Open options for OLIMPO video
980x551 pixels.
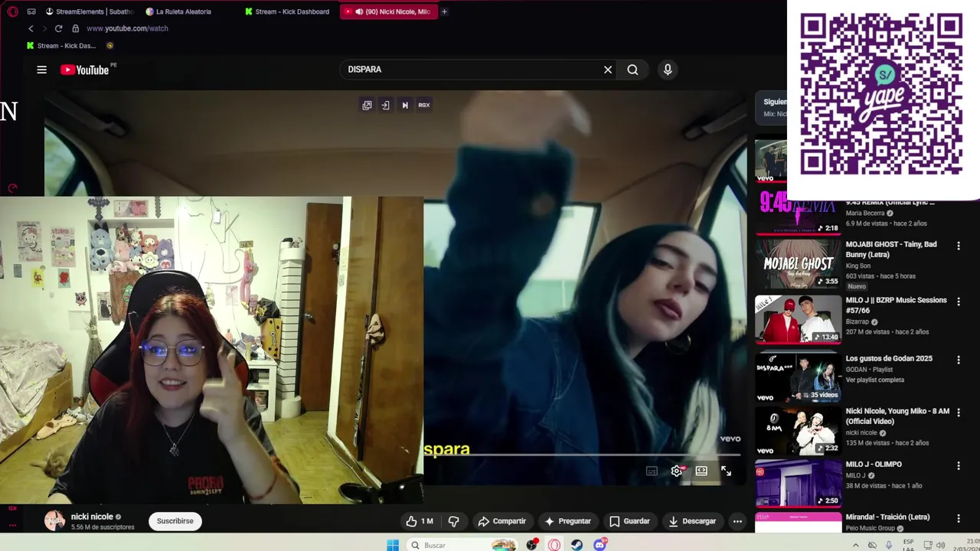coord(959,465)
